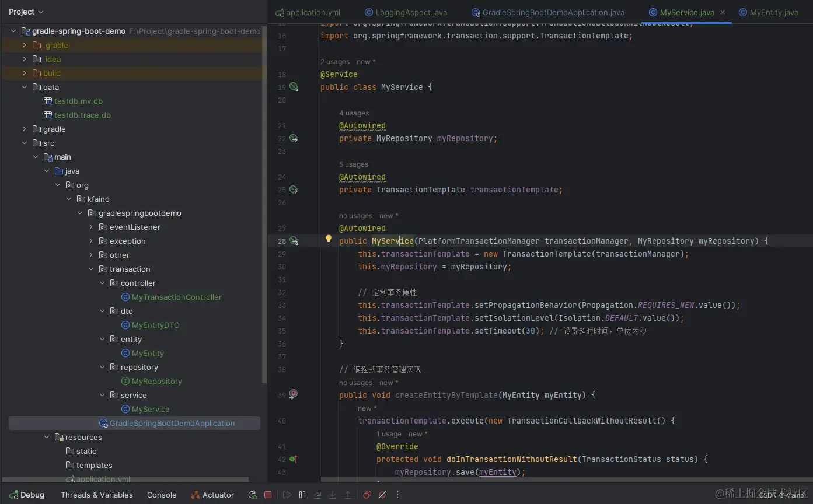Click the Step Into icon
The width and height of the screenshot is (813, 504).
pyautogui.click(x=333, y=495)
